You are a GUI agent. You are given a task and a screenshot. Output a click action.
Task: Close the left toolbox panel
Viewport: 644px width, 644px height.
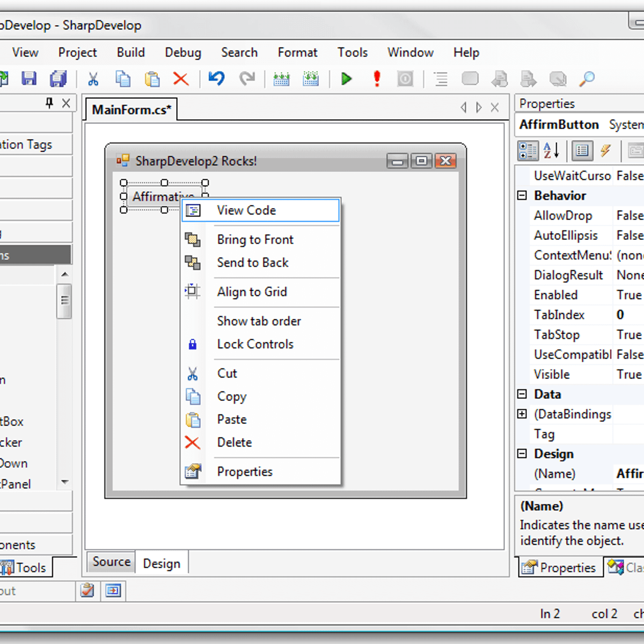[65, 103]
